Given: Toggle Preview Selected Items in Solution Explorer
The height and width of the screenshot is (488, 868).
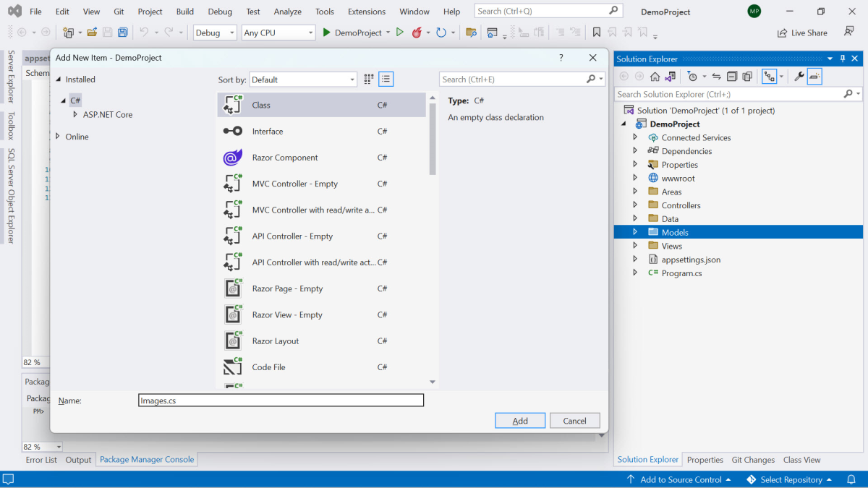Looking at the screenshot, I should (x=814, y=77).
